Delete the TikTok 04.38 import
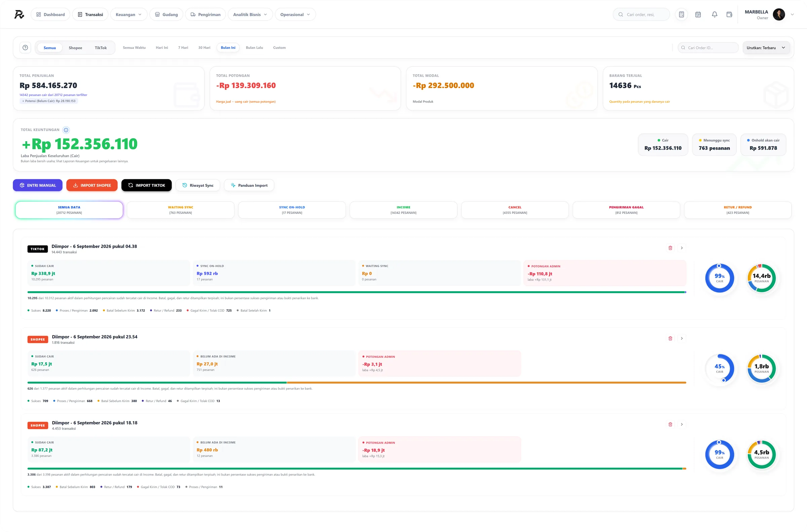 (670, 248)
